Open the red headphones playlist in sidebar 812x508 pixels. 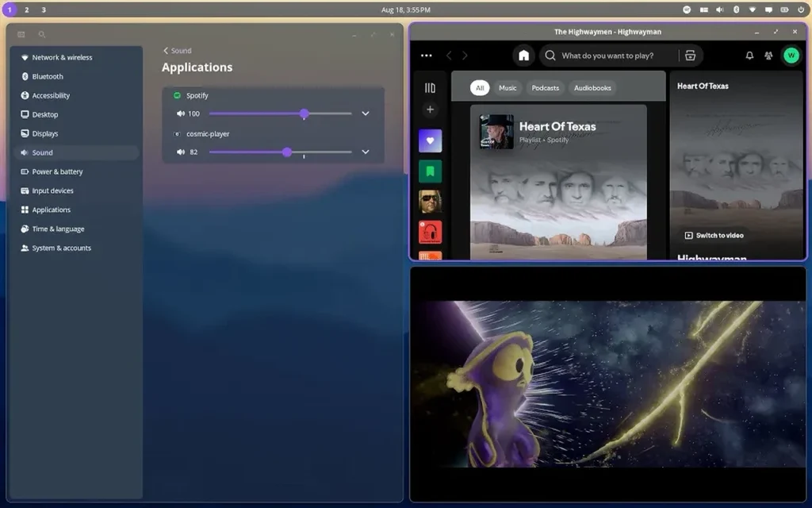pyautogui.click(x=430, y=232)
